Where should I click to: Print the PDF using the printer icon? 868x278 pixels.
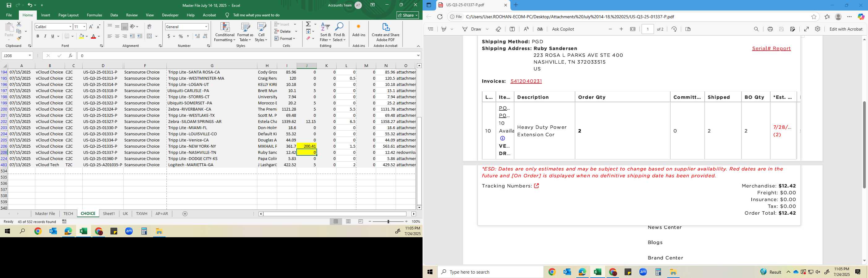tap(770, 29)
